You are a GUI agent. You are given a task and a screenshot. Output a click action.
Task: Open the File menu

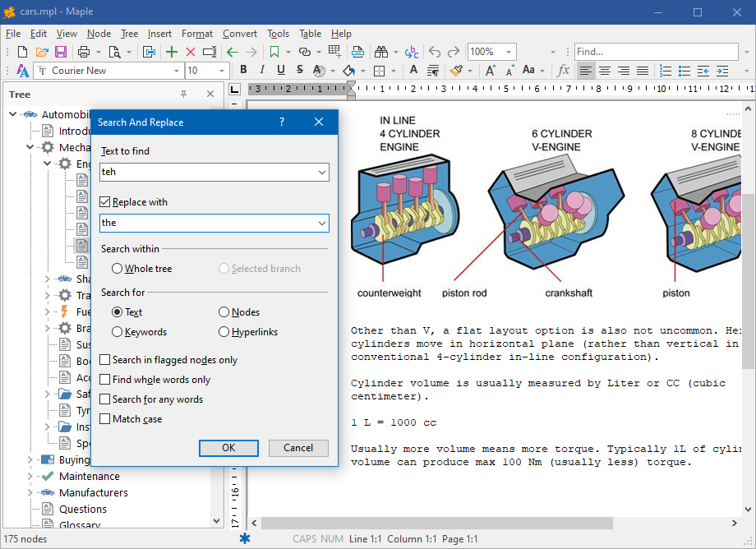pos(13,34)
